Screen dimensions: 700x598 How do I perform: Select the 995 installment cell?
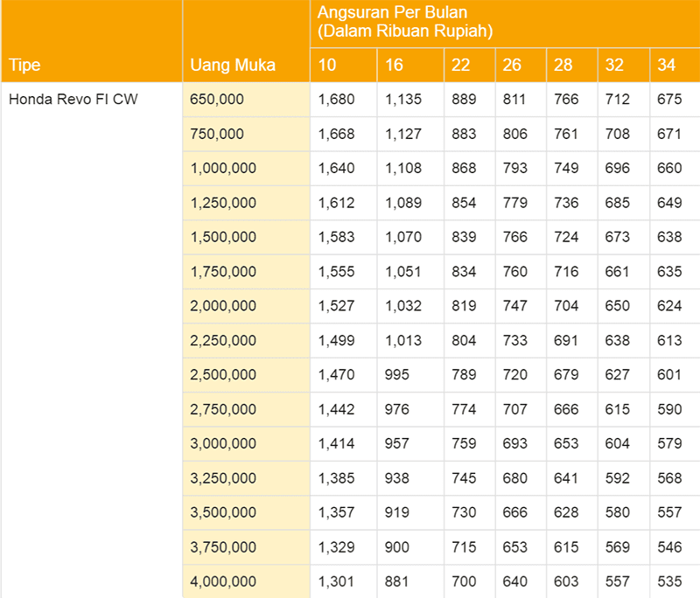tap(397, 375)
